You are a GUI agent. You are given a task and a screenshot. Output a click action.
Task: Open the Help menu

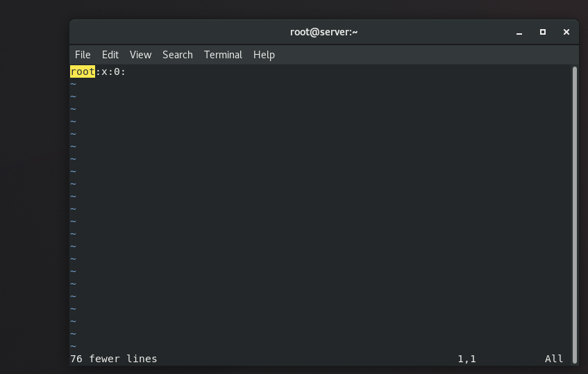click(264, 55)
